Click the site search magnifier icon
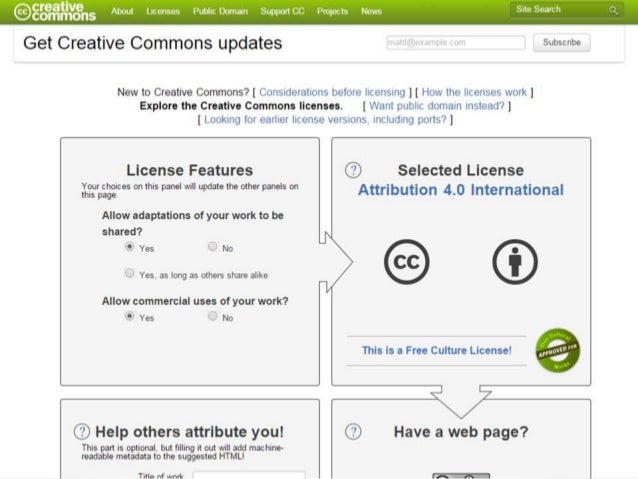This screenshot has width=638, height=479. coord(613,10)
